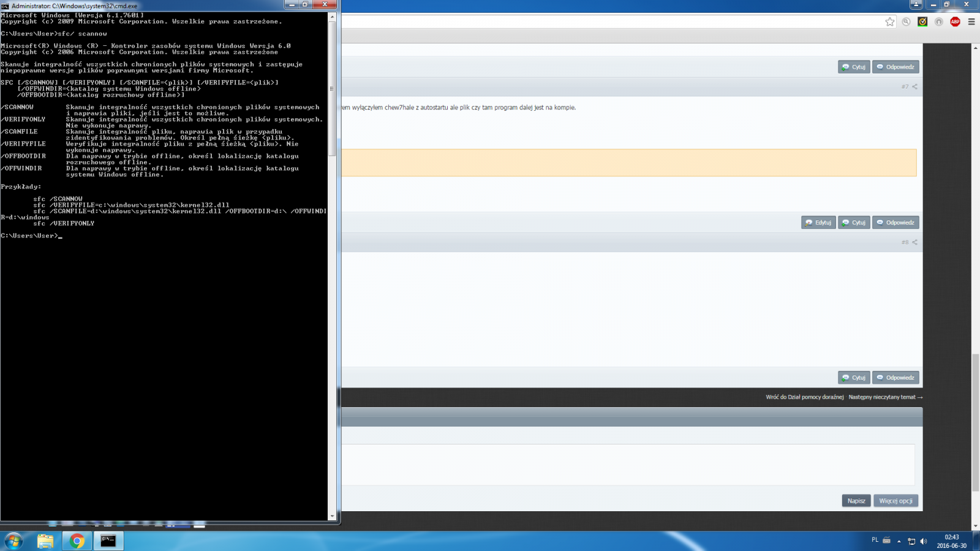Screen dimensions: 980x551
Task: Click the network tray icon
Action: [911, 541]
